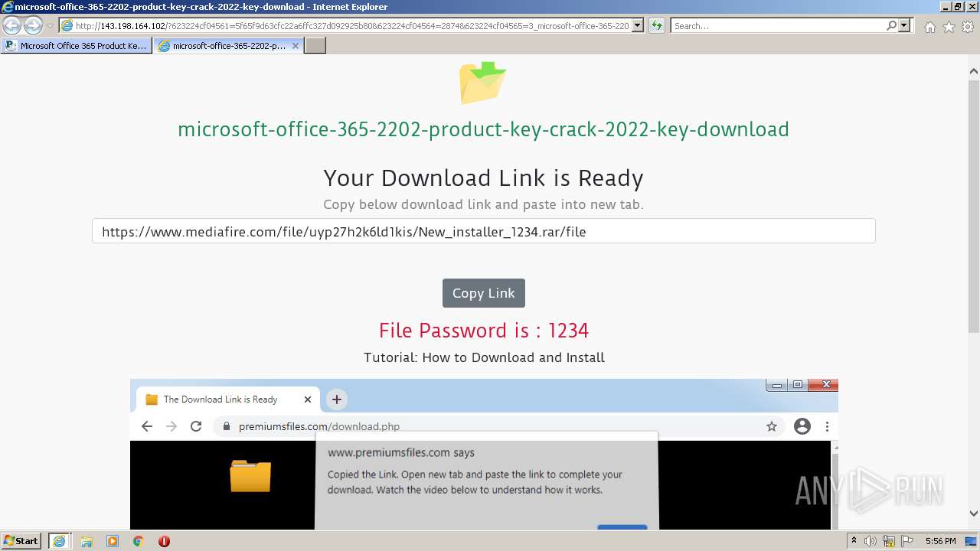Open the recent pages dropdown beside Forward
This screenshot has height=551, width=980.
point(50,26)
